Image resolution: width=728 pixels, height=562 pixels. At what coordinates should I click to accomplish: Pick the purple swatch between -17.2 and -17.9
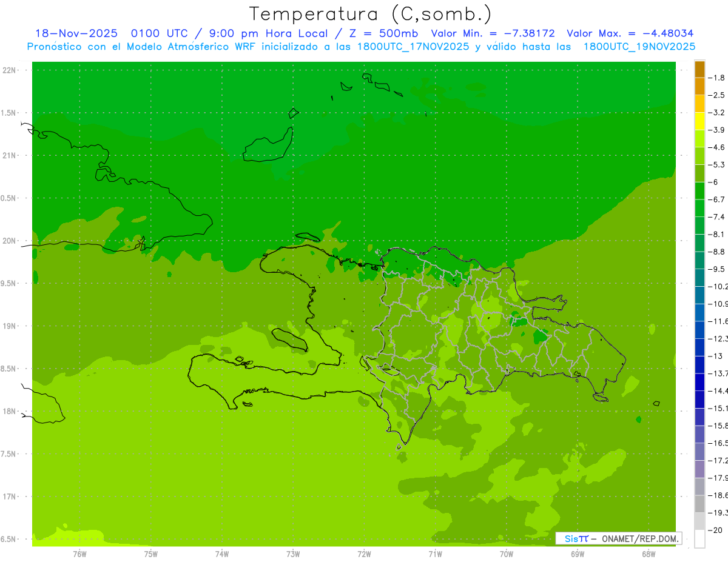(x=699, y=469)
